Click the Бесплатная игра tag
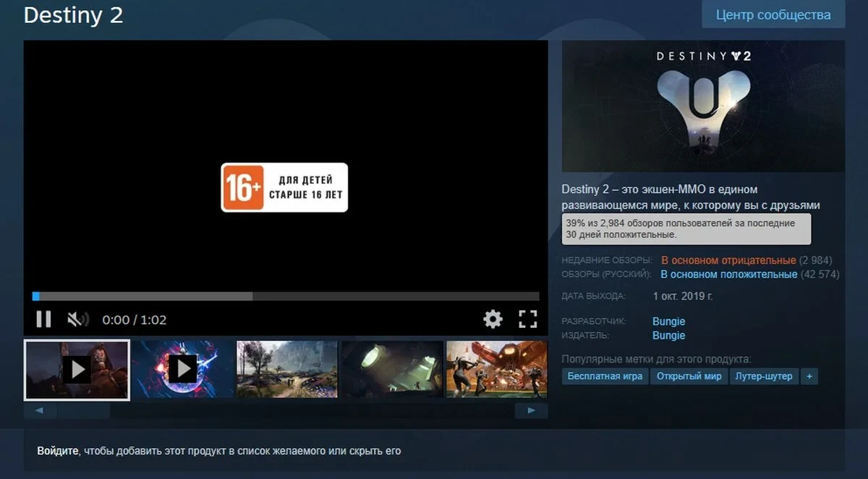The height and width of the screenshot is (479, 868). click(x=605, y=376)
